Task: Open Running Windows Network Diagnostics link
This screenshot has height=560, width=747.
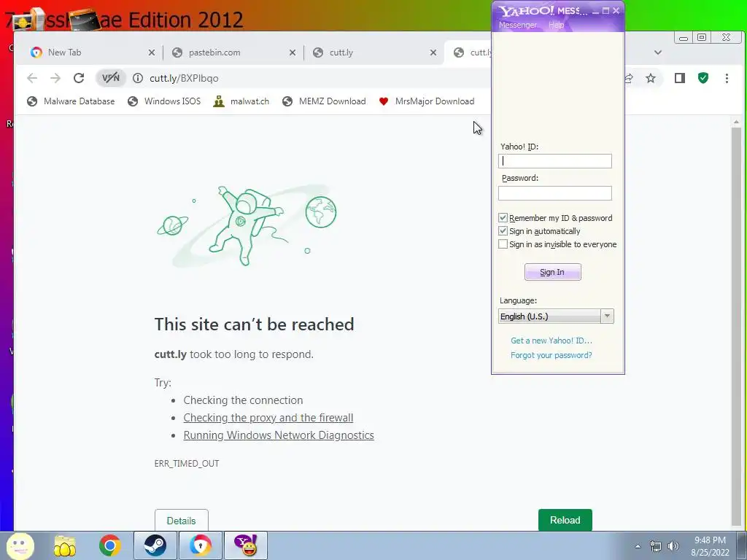Action: pos(279,435)
